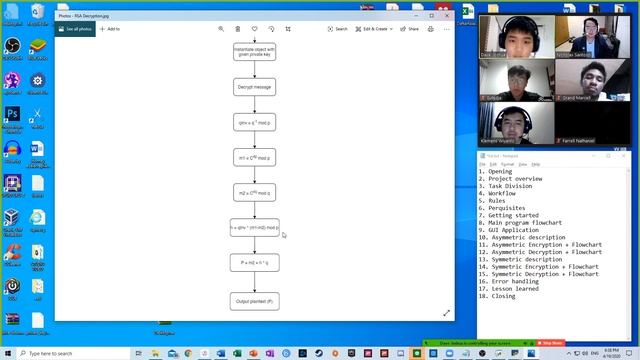Open Steam from the taskbar
The width and height of the screenshot is (640, 360).
pyautogui.click(x=319, y=353)
